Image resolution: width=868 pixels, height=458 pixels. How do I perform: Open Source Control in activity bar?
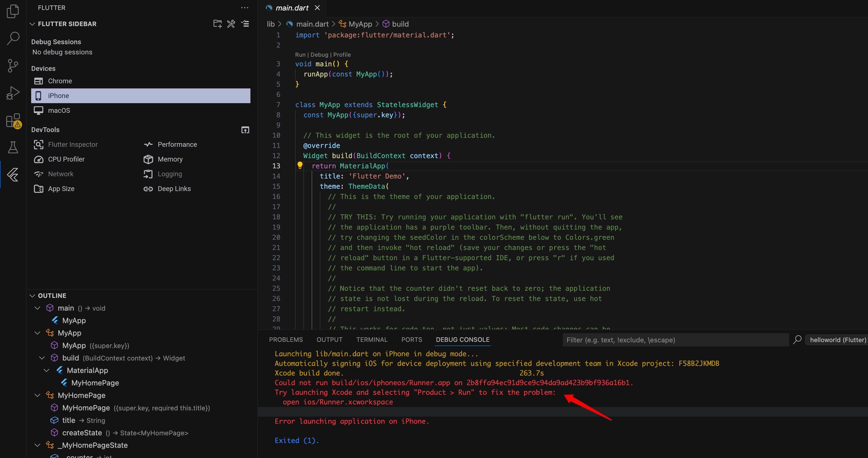13,65
